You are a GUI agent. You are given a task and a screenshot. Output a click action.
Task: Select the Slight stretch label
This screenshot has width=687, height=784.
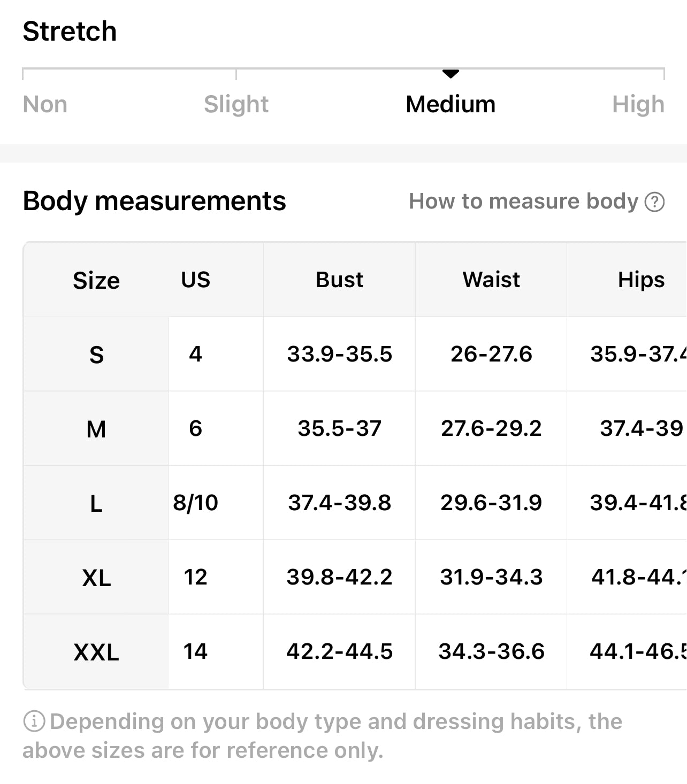pos(236,104)
